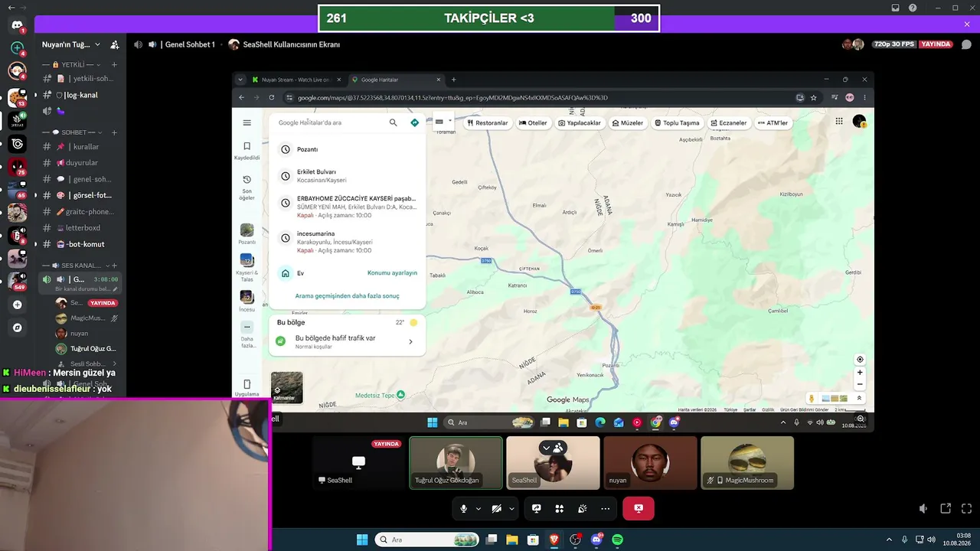980x551 pixels.
Task: Toggle Discord camera on or off
Action: point(496,508)
